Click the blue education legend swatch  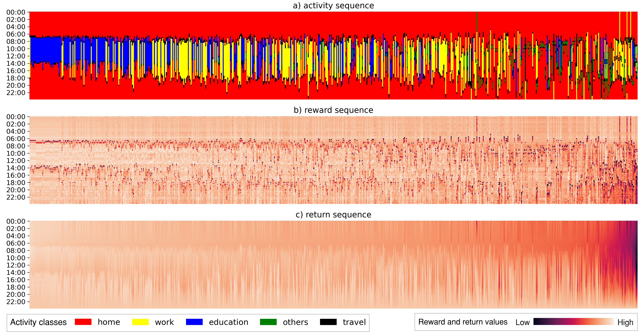click(194, 322)
